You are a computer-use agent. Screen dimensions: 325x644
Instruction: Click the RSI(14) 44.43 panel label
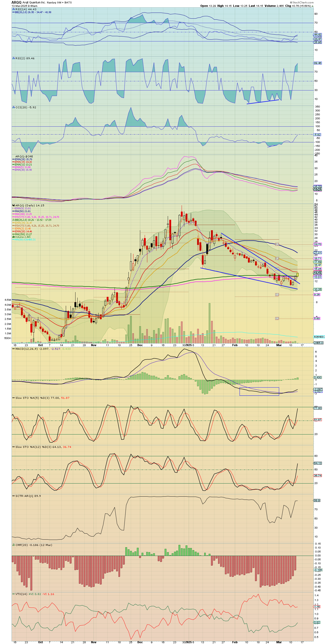(26, 9)
